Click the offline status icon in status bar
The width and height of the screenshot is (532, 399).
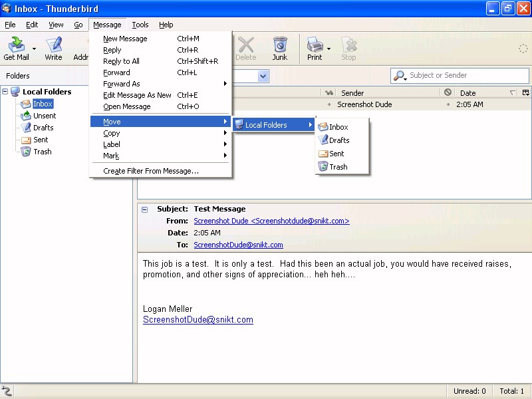tap(7, 391)
